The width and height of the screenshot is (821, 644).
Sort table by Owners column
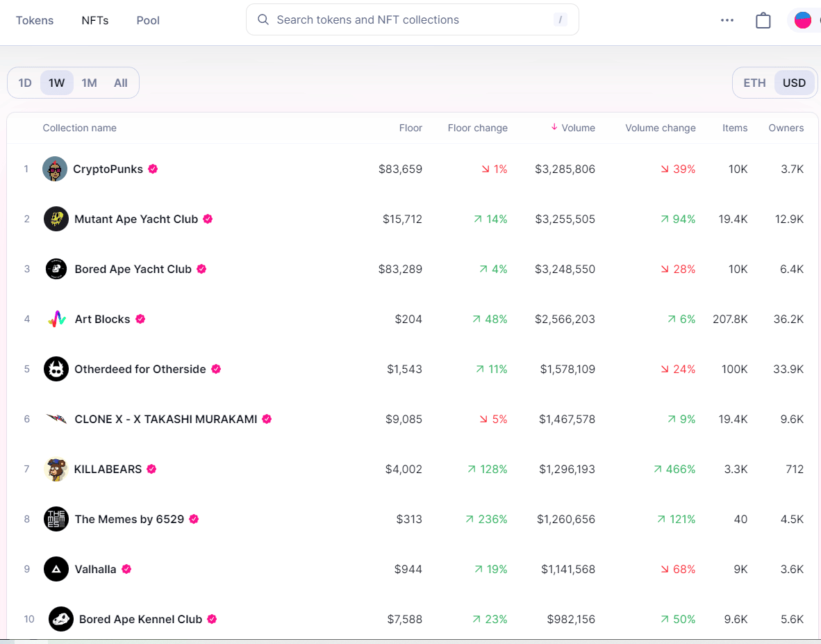(786, 128)
